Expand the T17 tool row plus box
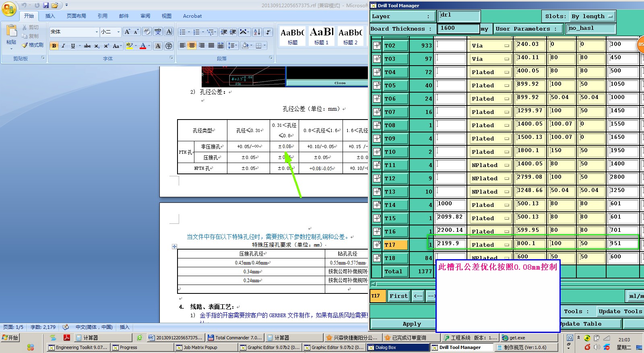The height and width of the screenshot is (353, 644). 377,245
